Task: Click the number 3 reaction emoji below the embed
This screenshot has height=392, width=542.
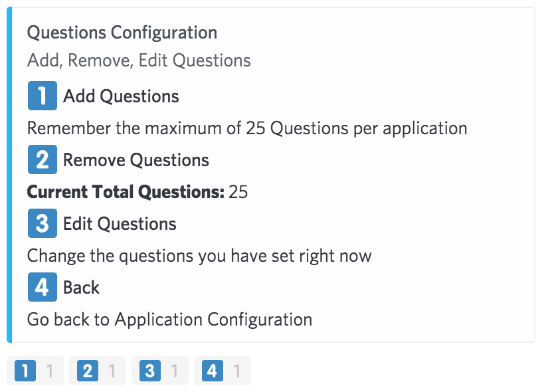Action: (x=150, y=371)
